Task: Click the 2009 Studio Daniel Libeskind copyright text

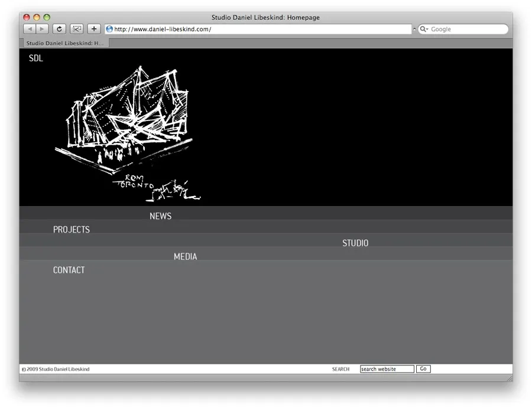Action: pos(56,369)
